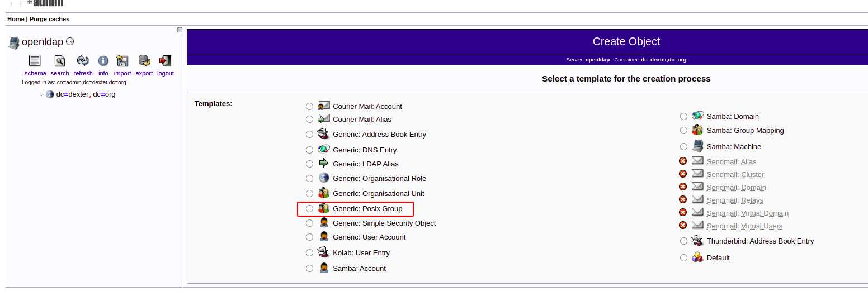Click the Sendmail: Alias link
Screen dimensions: 868x296
731,162
